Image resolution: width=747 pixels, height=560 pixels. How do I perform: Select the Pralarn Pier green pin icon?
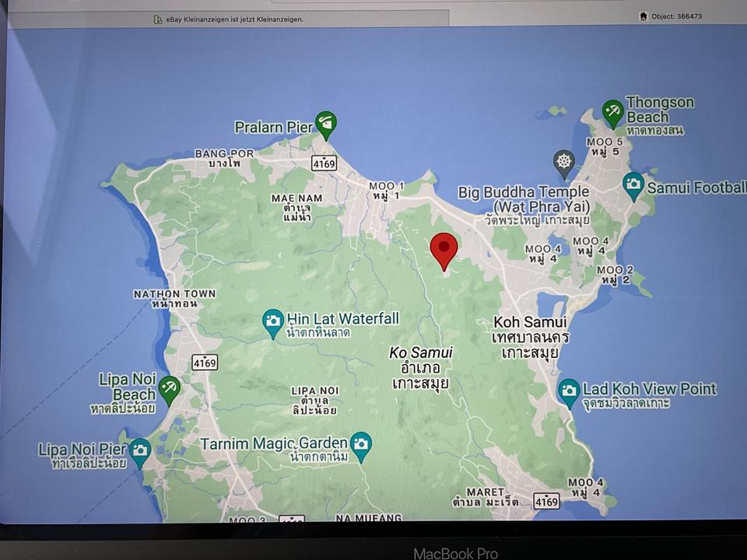pyautogui.click(x=325, y=123)
